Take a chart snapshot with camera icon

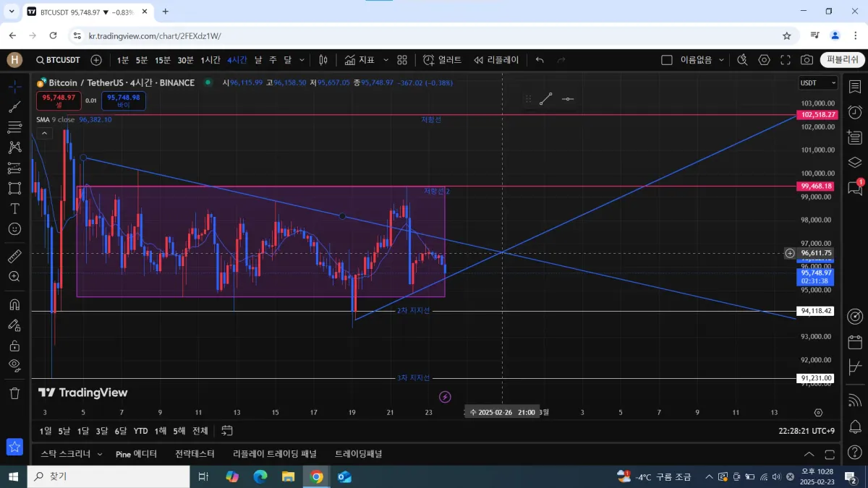click(807, 60)
